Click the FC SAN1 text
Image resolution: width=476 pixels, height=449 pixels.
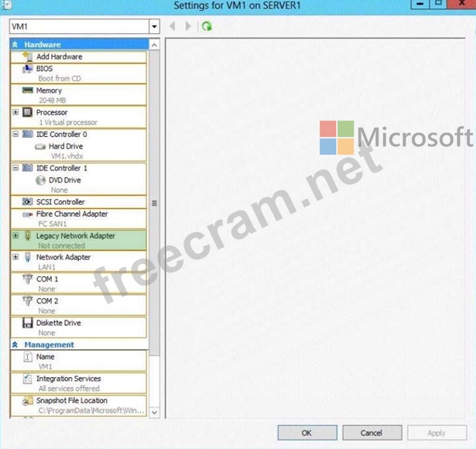pyautogui.click(x=52, y=224)
